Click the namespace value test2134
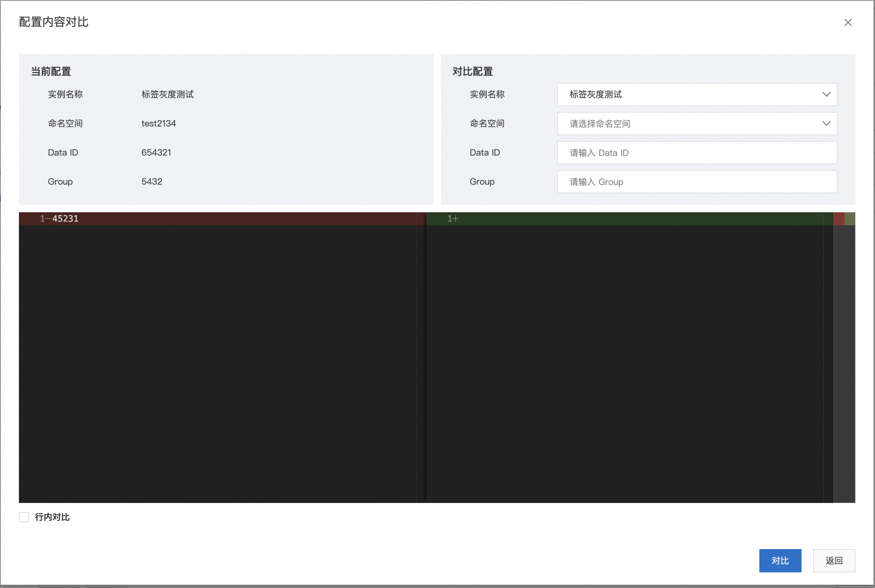The height and width of the screenshot is (588, 875). (x=158, y=123)
